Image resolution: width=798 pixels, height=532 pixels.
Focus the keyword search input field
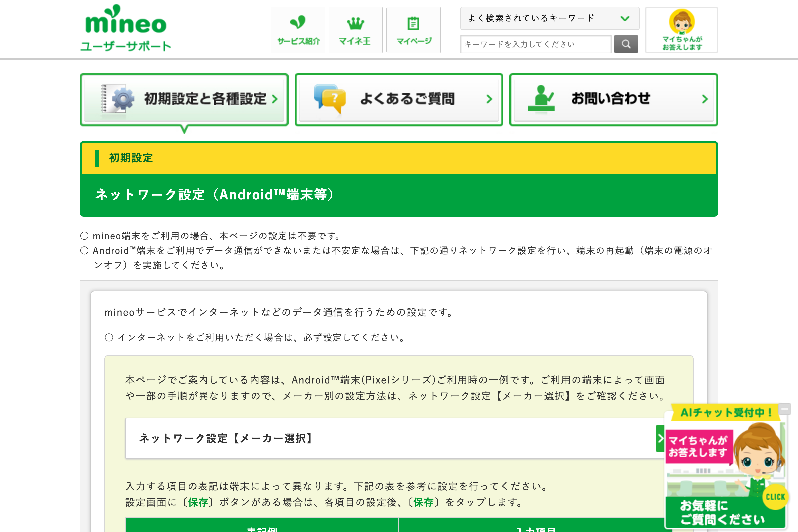536,44
